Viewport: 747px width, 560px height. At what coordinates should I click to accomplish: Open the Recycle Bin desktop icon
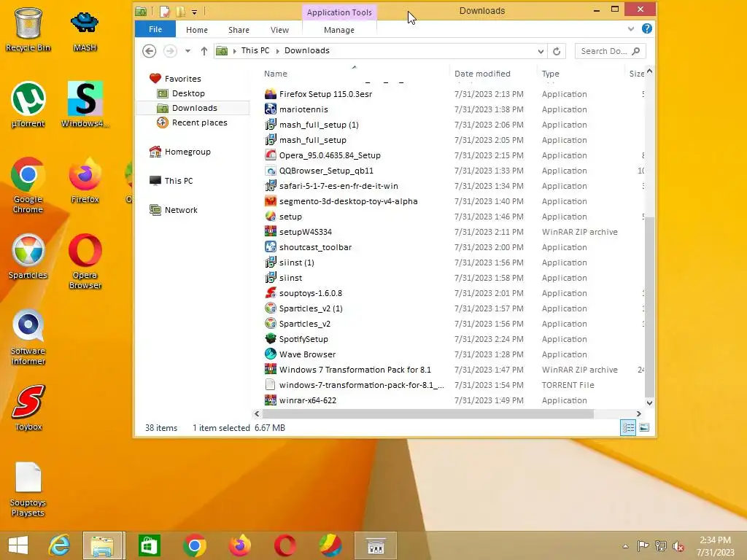point(28,29)
